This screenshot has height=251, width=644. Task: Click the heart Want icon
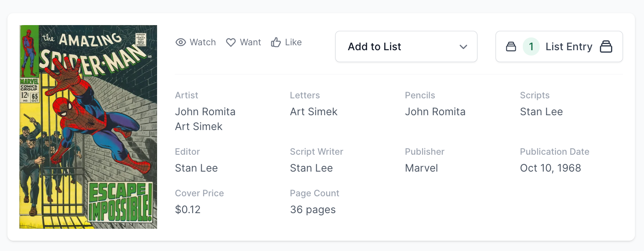[x=231, y=42]
